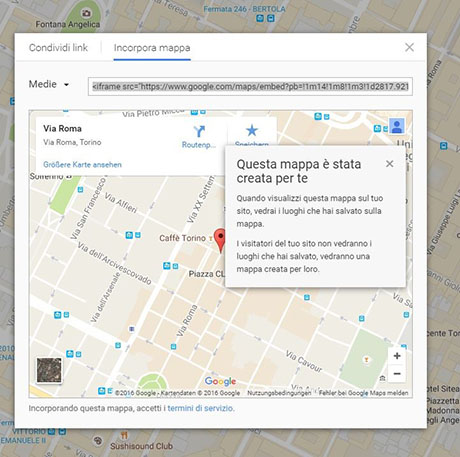Dismiss the Questa mappa tooltip
Viewport: 460px width, 457px height.
click(x=389, y=164)
